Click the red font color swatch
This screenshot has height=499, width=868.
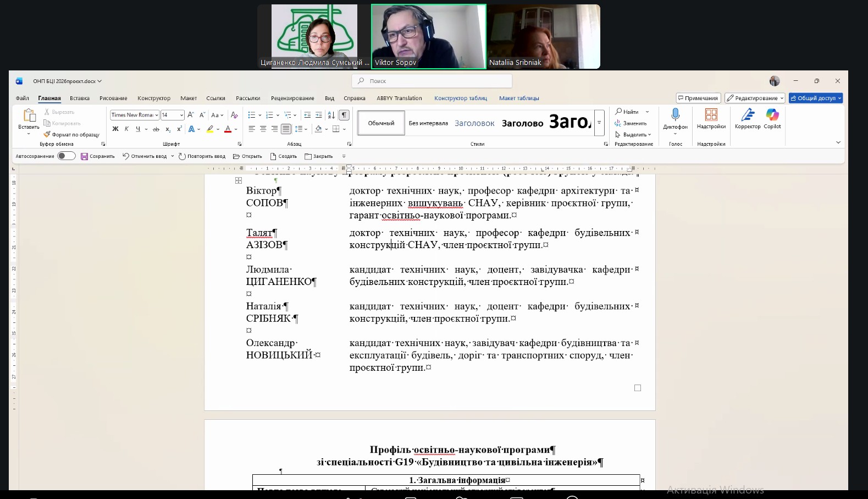pos(228,129)
